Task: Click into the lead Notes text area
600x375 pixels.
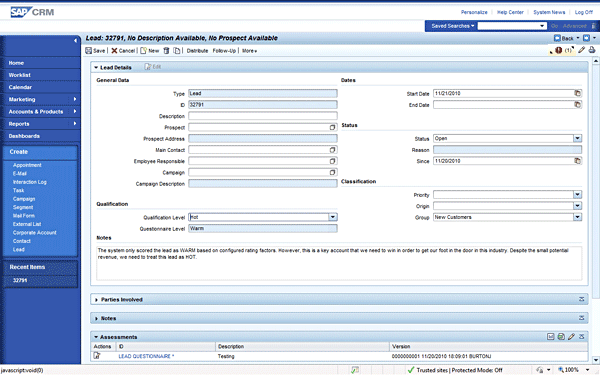Action: [x=339, y=263]
